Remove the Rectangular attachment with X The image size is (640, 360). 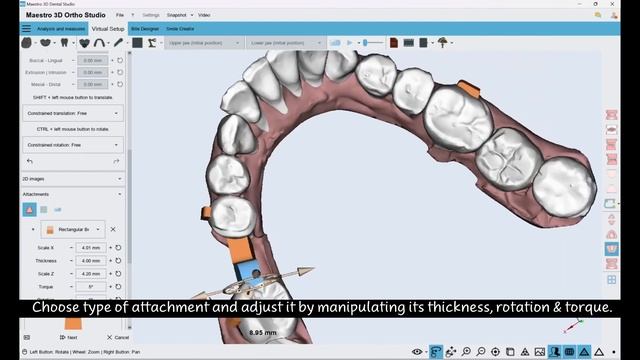(x=113, y=229)
